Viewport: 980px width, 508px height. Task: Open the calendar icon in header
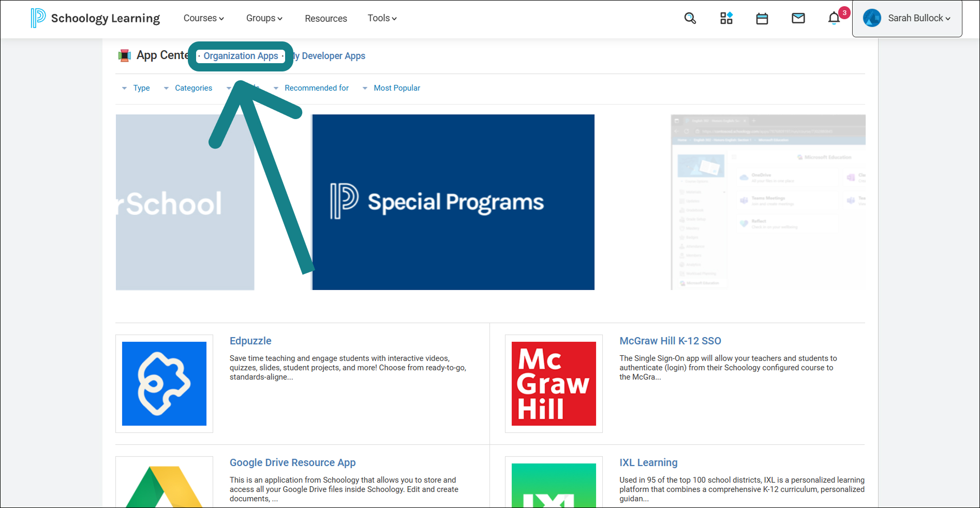(x=762, y=19)
